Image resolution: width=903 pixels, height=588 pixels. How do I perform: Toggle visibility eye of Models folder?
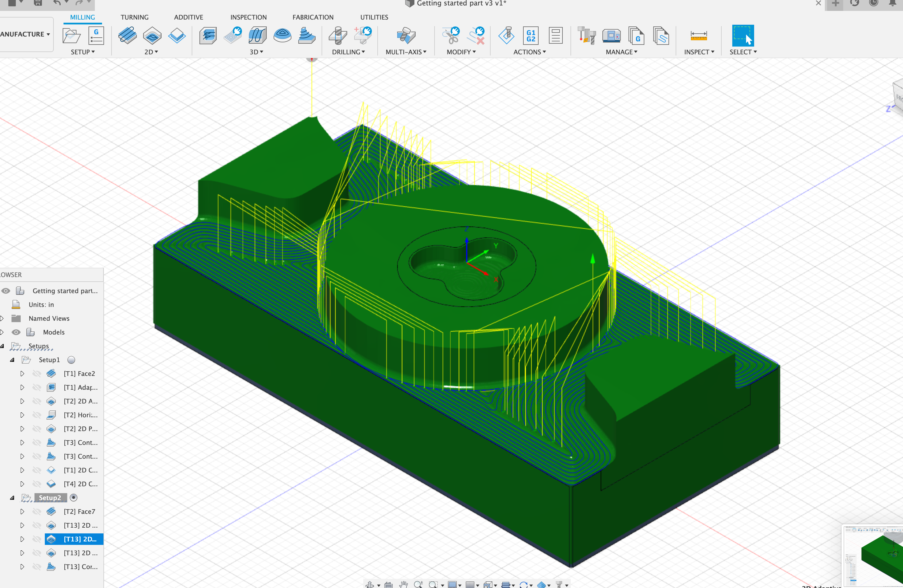tap(16, 332)
